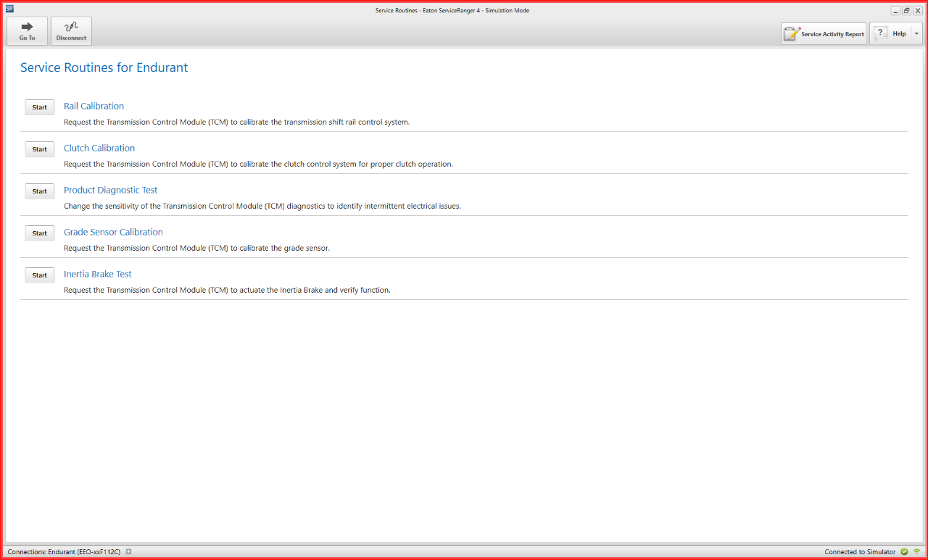Start the Rail Calibration routine

click(x=39, y=107)
